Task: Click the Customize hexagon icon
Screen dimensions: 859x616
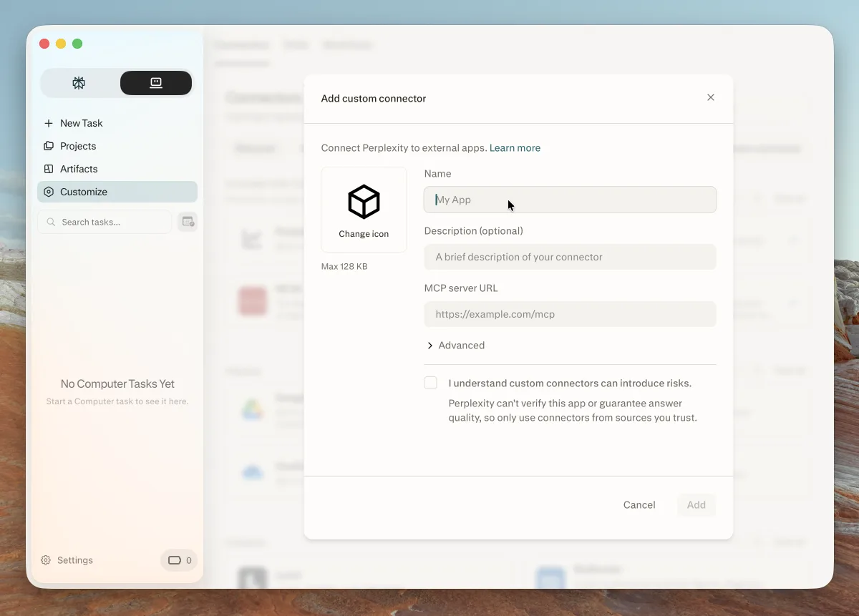Action: 49,192
